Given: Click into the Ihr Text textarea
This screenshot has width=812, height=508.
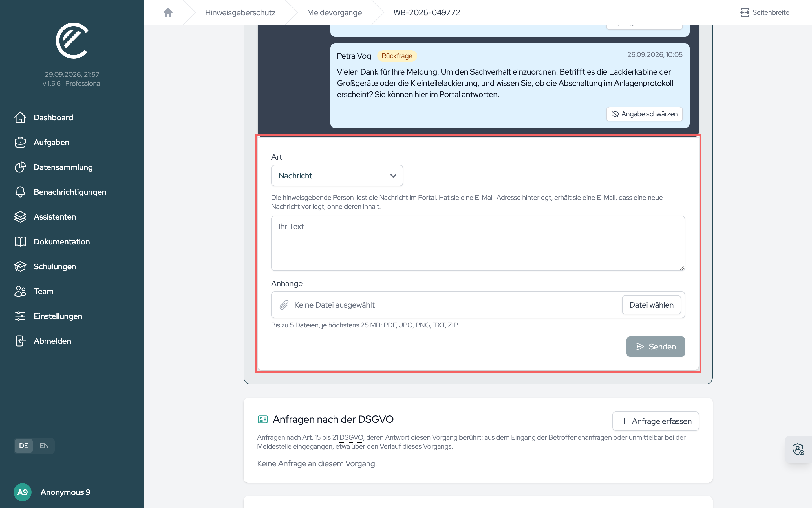Looking at the screenshot, I should point(478,243).
